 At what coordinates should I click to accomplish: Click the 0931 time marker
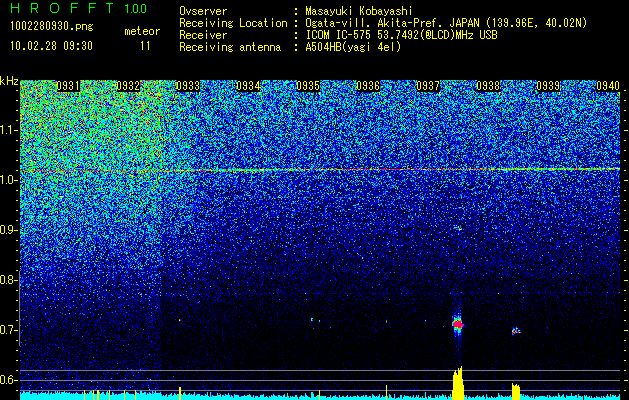(68, 86)
